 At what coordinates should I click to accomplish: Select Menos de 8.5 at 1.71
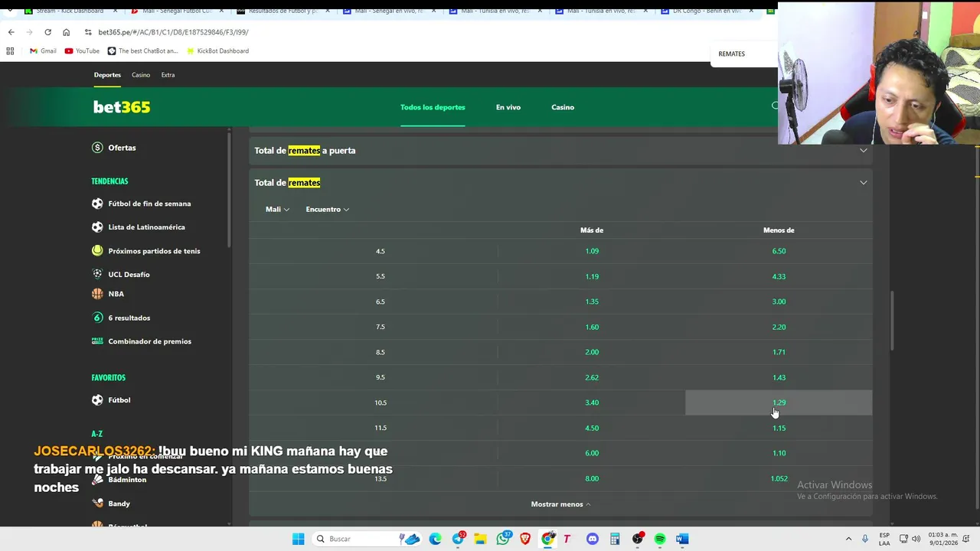[779, 352]
